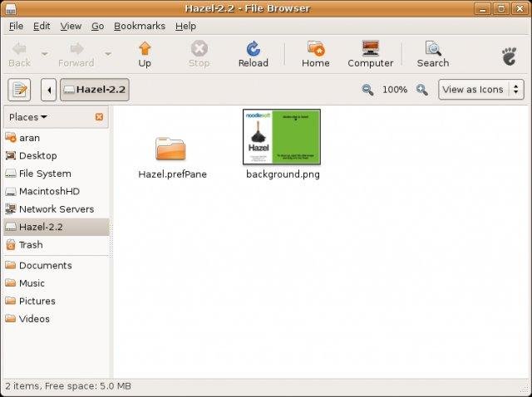Viewport: 532px width, 397px height.
Task: Open the File menu
Action: [x=16, y=26]
